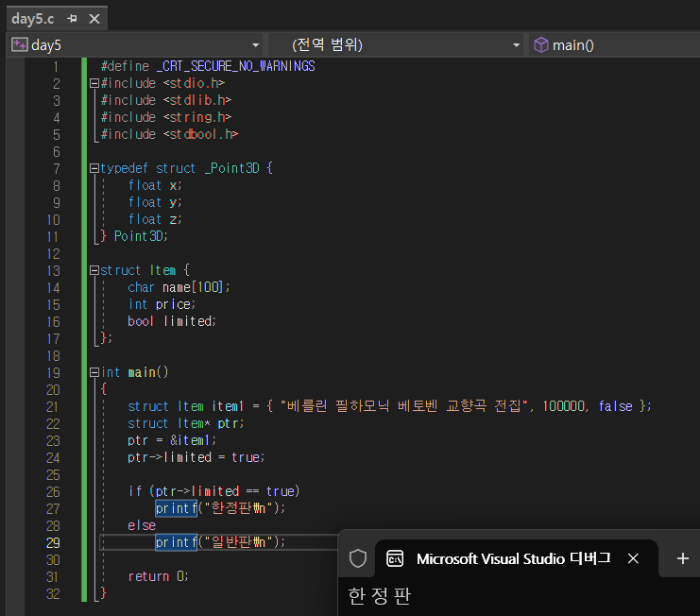Click the 한정판 output text in console
Screen dimensions: 700x616
tap(379, 596)
